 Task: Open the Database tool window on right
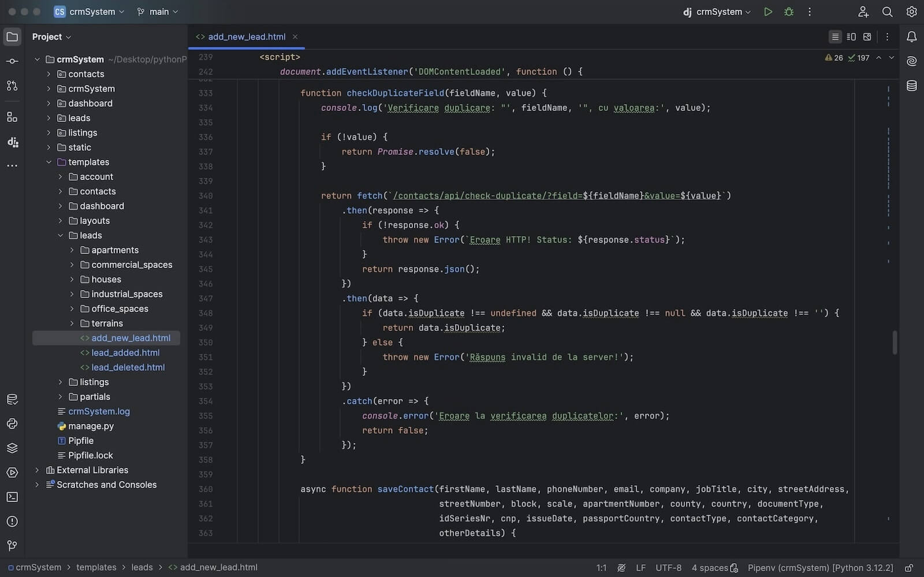pos(911,86)
